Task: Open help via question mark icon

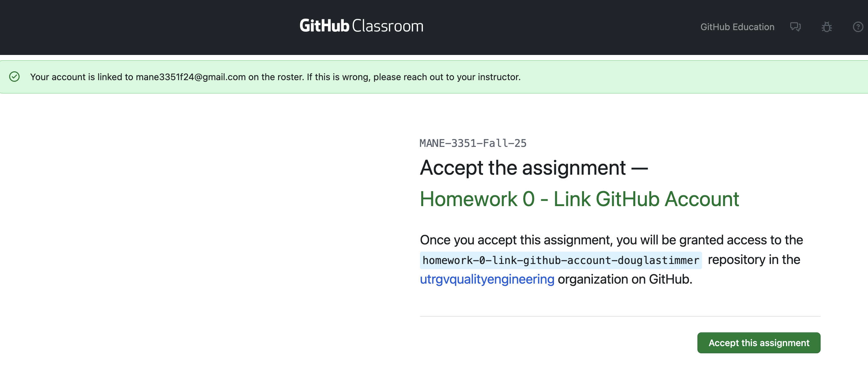Action: tap(858, 26)
